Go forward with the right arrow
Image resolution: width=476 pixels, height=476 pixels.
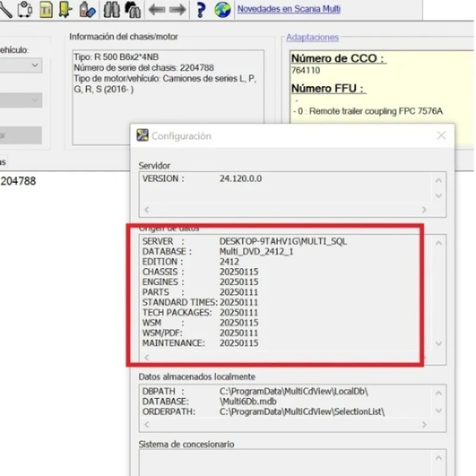coord(177,10)
